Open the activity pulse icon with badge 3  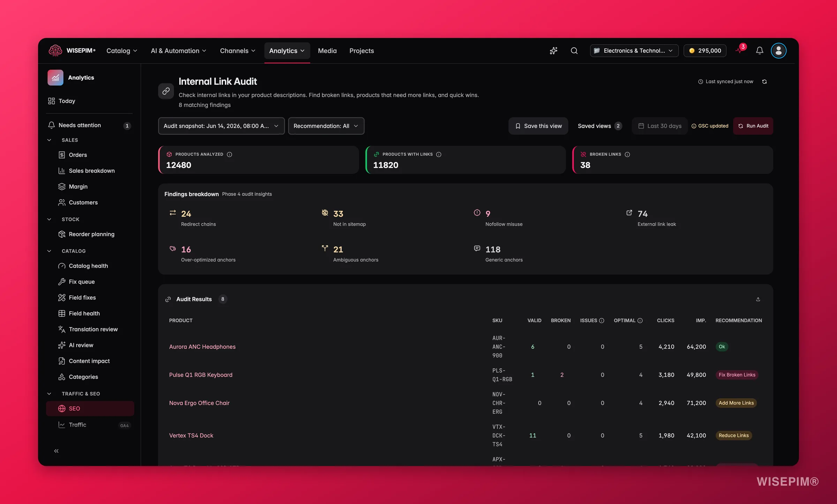(x=740, y=50)
